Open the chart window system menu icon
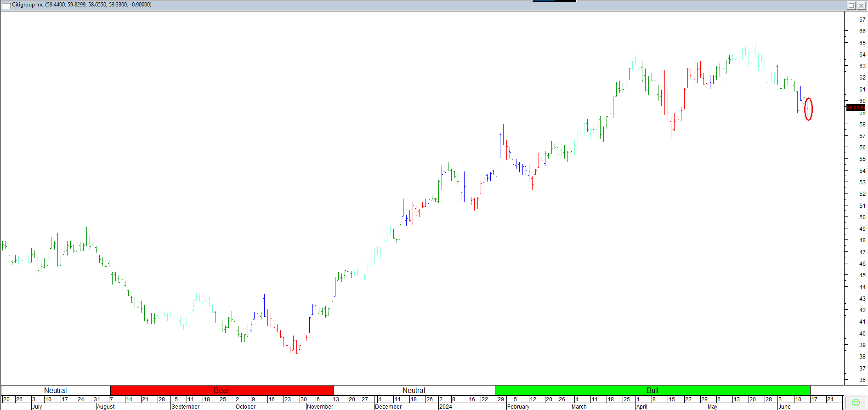 point(6,6)
